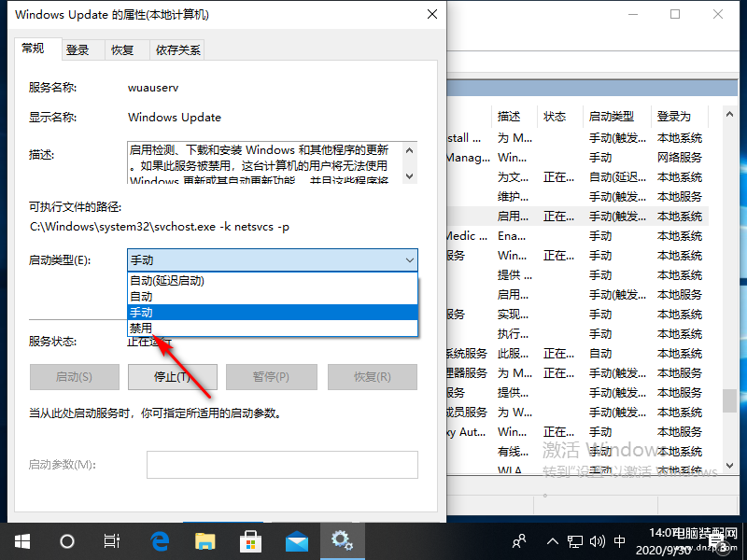747x560 pixels.
Task: Launch Microsoft Edge from taskbar
Action: point(160,541)
